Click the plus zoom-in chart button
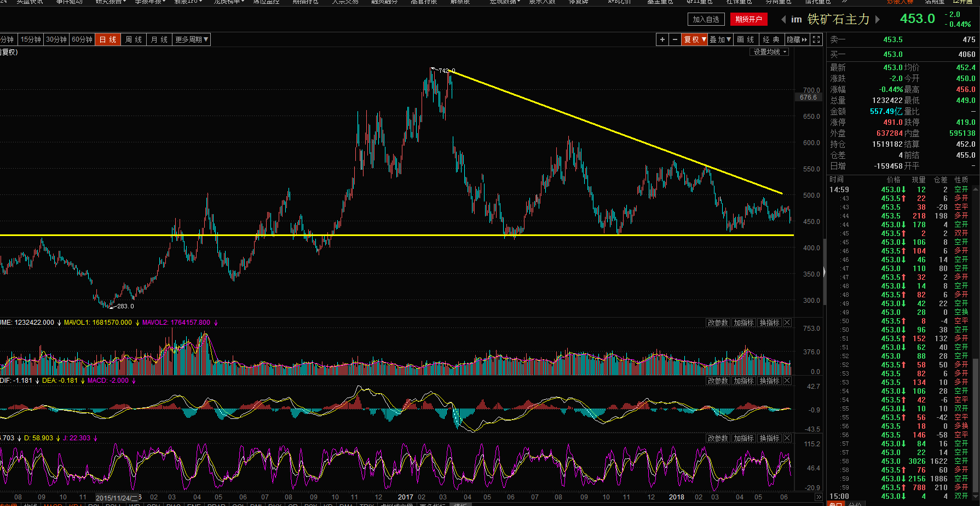Viewport: 980px width, 506px height. (662, 39)
